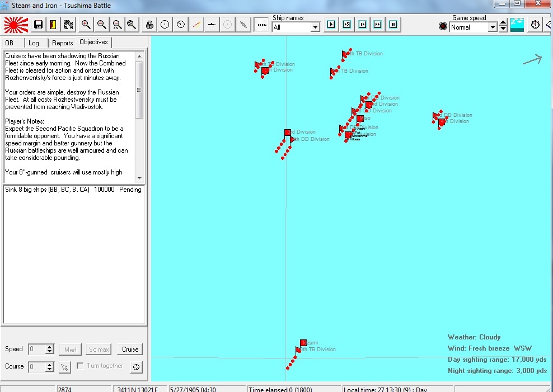Screen dimensions: 553x392
Task: Save the game with the floppy disk icon
Action: [38, 25]
